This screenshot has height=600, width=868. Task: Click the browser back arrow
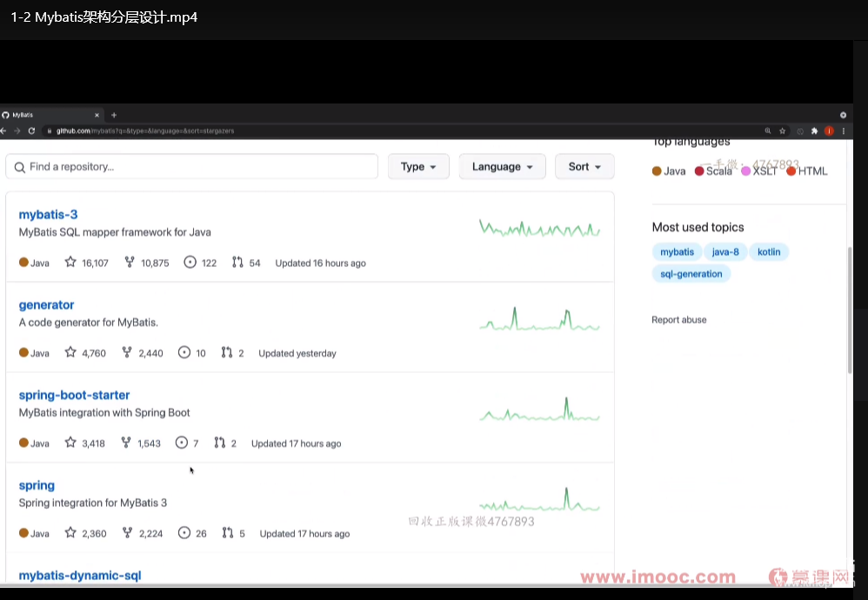[3, 131]
